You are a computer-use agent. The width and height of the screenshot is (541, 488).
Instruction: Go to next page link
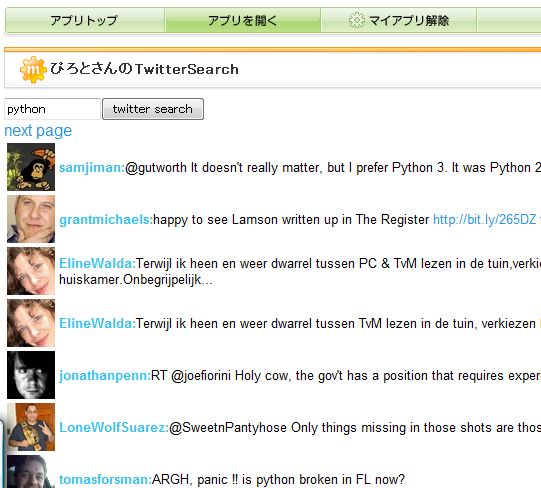click(x=38, y=131)
